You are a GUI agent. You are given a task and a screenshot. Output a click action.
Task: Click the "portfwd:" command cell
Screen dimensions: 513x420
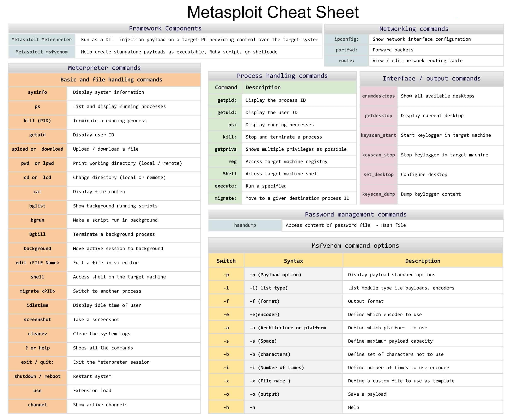[346, 50]
